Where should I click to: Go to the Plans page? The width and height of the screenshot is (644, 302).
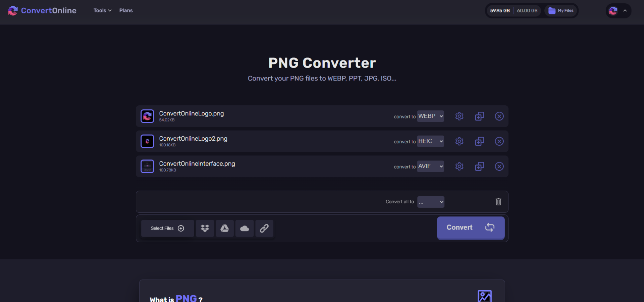coord(126,10)
